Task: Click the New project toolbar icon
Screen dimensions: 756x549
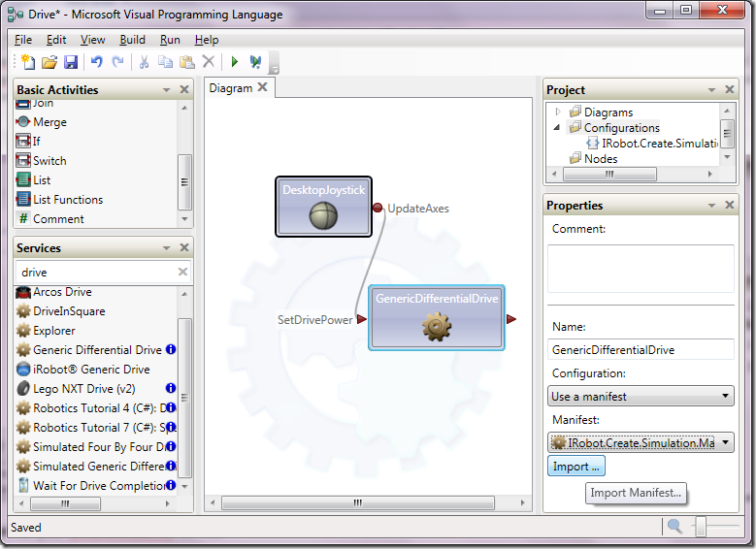Action: [x=28, y=62]
